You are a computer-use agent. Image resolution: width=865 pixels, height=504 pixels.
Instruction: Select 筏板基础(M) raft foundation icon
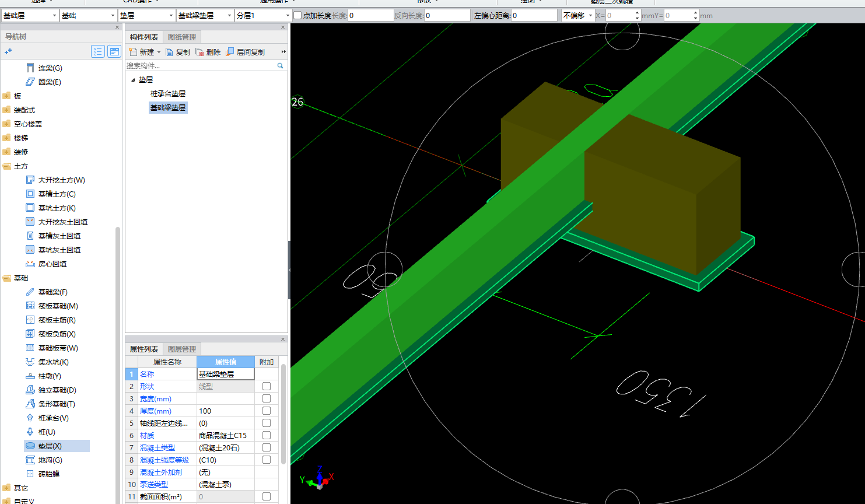coord(30,306)
